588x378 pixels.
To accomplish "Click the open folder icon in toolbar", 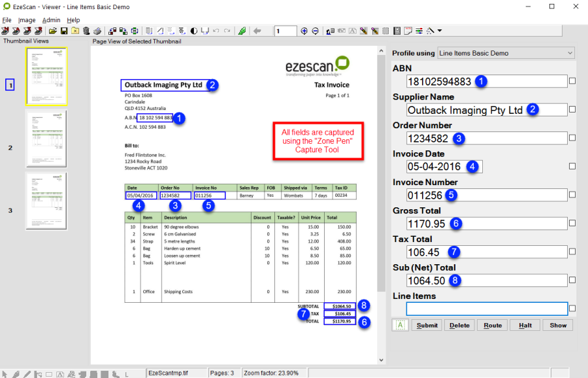I will click(x=52, y=31).
